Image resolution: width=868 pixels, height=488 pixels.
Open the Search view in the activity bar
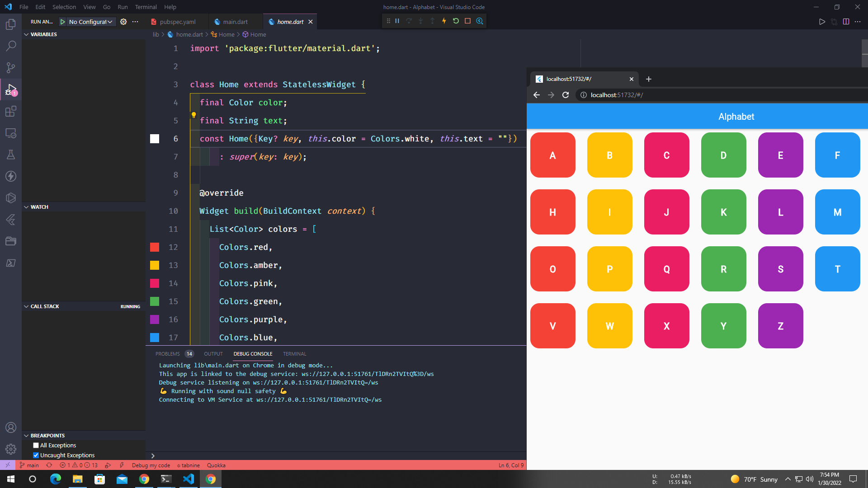click(11, 46)
